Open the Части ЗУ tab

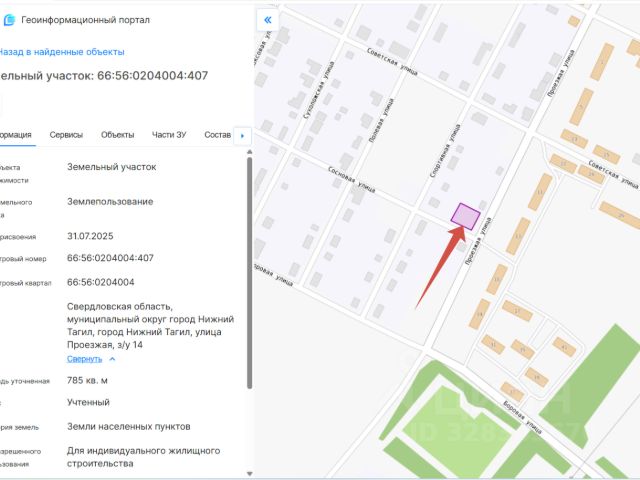[x=169, y=135]
